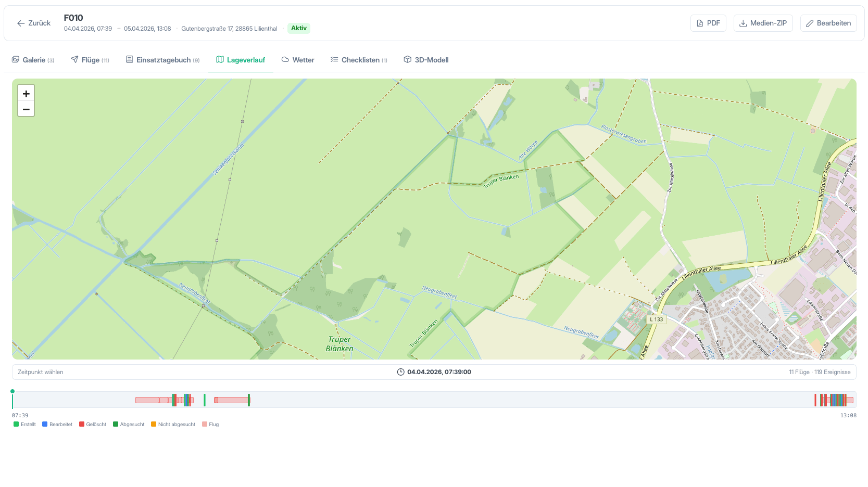Select first pink flight block on timeline
Viewport: 868px width, 487px height.
147,400
